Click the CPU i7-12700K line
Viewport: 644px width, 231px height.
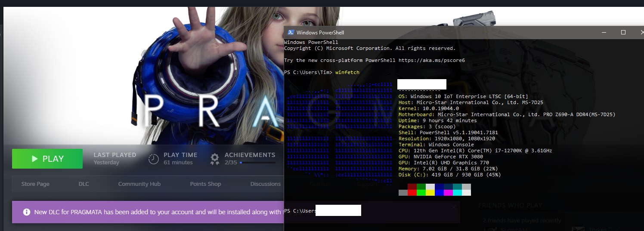coord(475,151)
